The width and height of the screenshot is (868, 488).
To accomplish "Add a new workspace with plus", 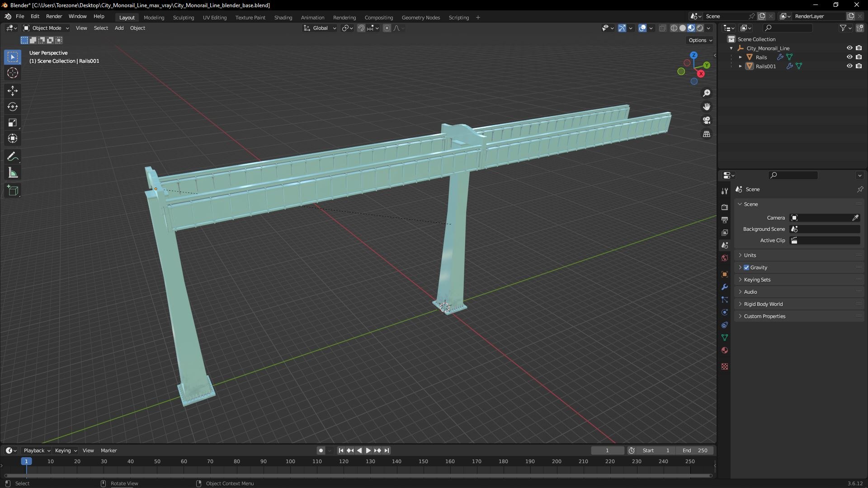I will pos(478,18).
